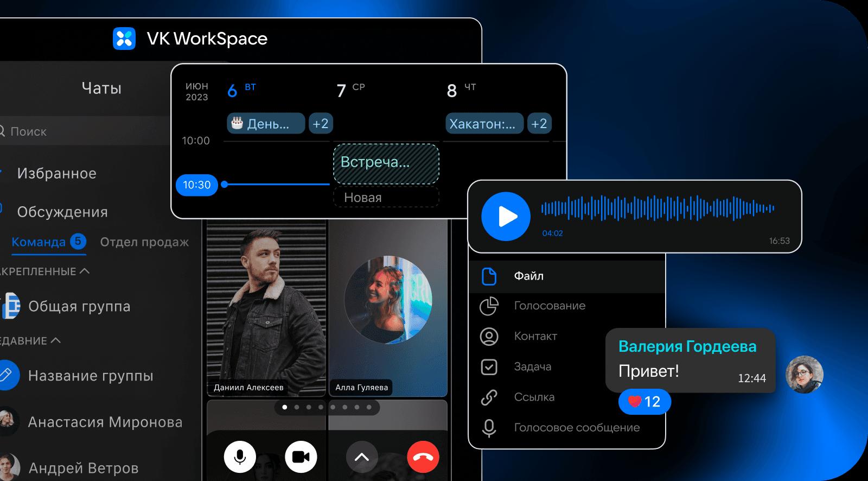
Task: Expand call options with the up chevron
Action: tap(362, 457)
